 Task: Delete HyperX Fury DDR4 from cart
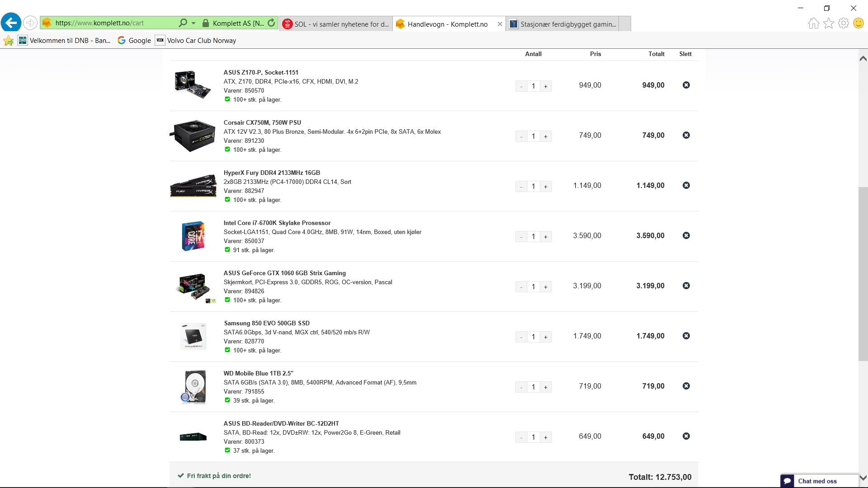click(686, 185)
